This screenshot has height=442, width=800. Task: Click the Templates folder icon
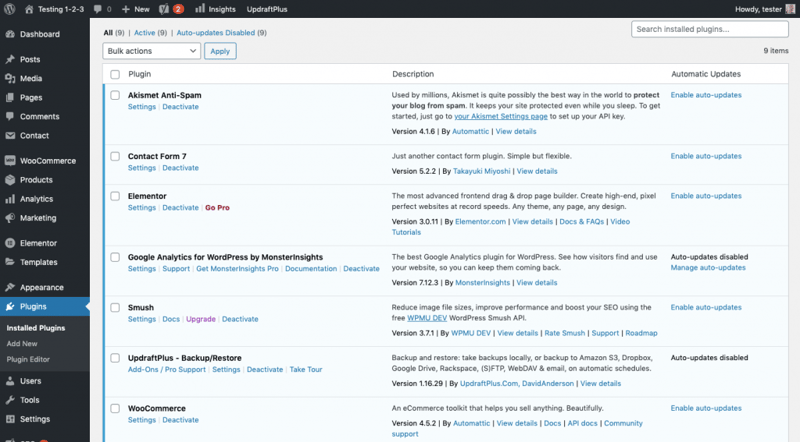10,262
